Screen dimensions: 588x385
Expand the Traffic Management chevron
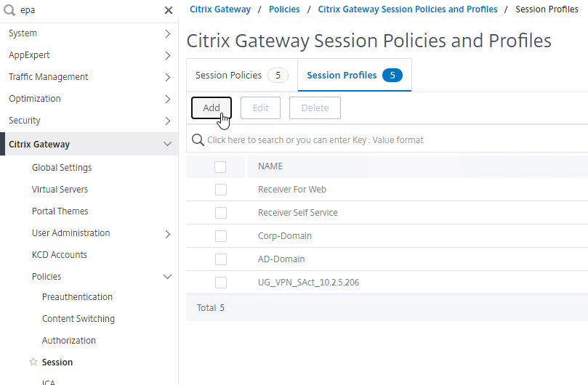pyautogui.click(x=168, y=77)
